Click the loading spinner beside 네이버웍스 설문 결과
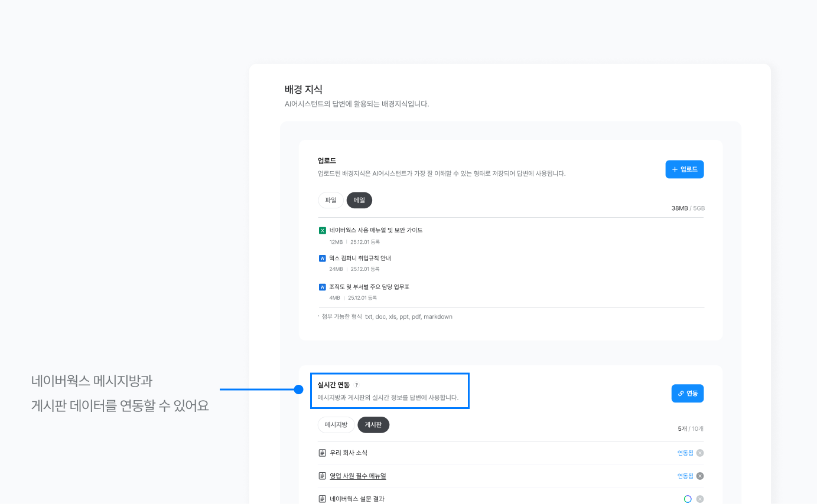This screenshot has height=504, width=817. coord(687,499)
